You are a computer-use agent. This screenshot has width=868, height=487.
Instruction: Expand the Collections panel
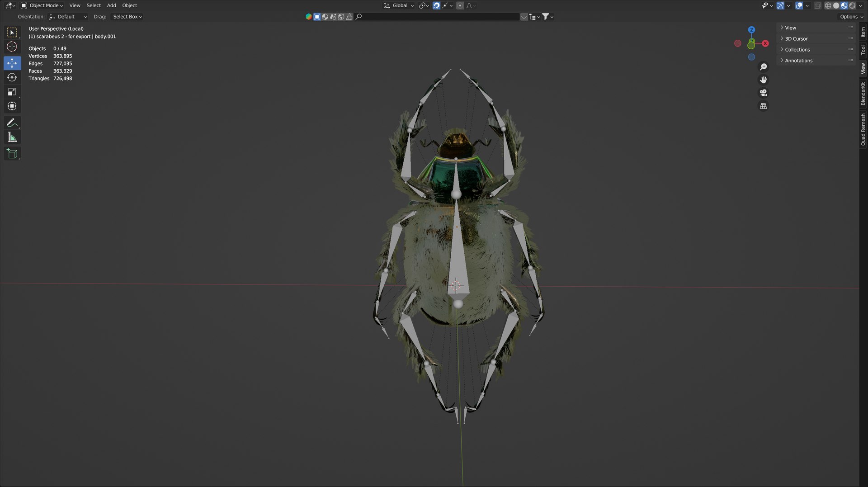816,50
